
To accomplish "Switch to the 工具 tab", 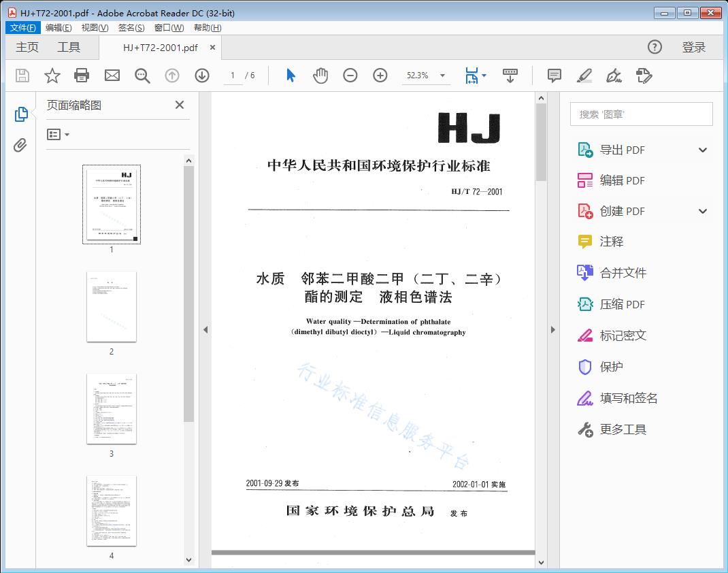I will pos(69,47).
